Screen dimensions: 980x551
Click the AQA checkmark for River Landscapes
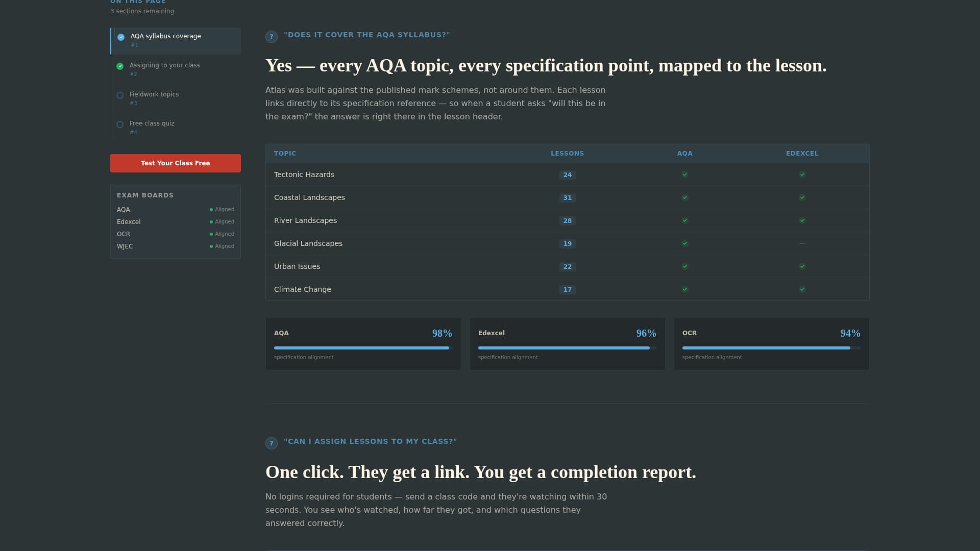[x=685, y=220]
